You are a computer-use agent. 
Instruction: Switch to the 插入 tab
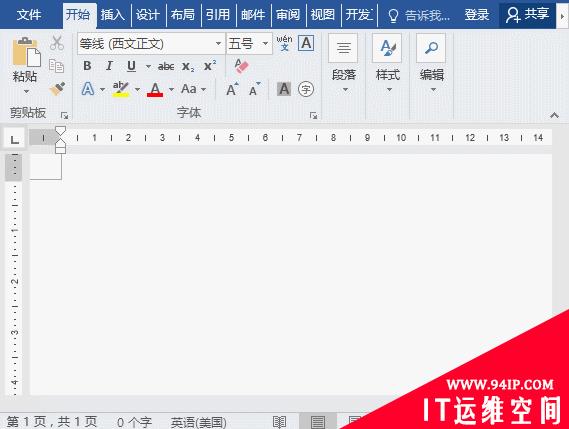coord(113,15)
